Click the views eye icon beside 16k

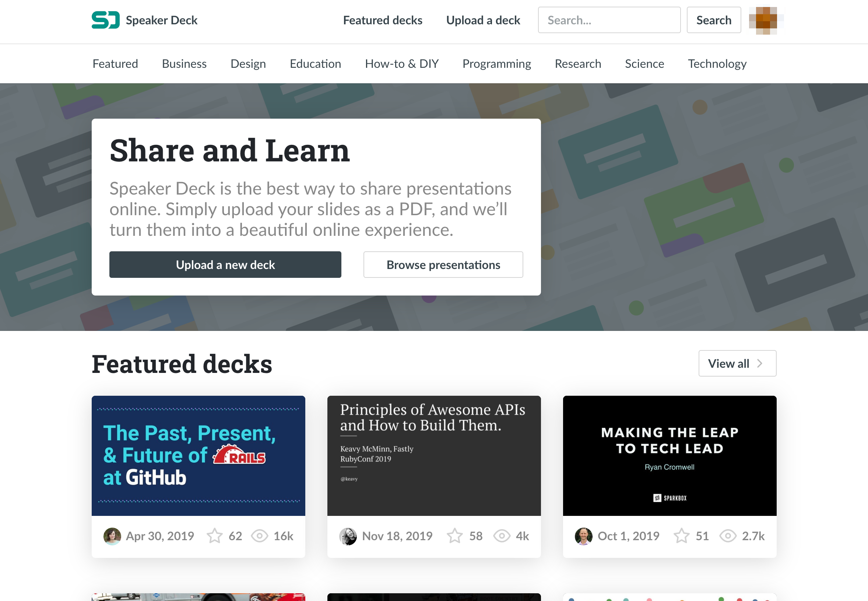[260, 536]
